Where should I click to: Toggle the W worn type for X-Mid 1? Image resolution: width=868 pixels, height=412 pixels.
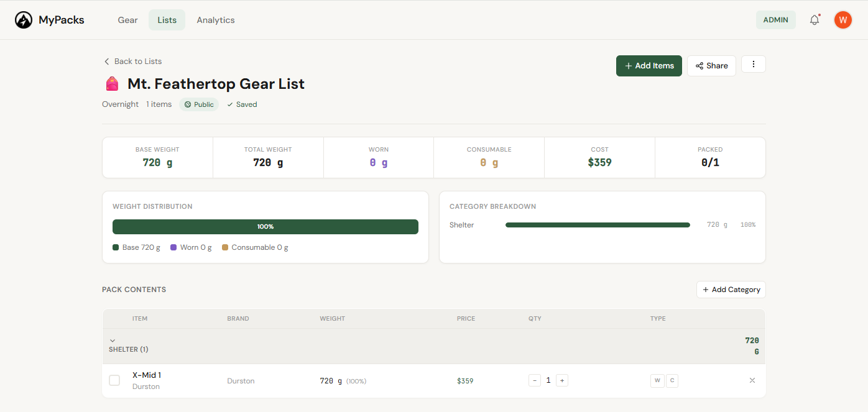[x=657, y=380]
